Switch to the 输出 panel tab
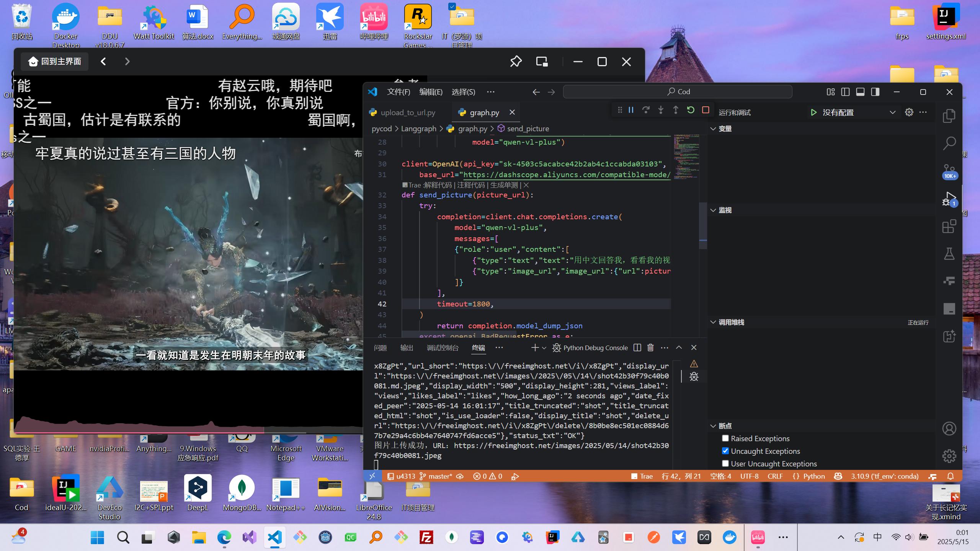 (407, 347)
